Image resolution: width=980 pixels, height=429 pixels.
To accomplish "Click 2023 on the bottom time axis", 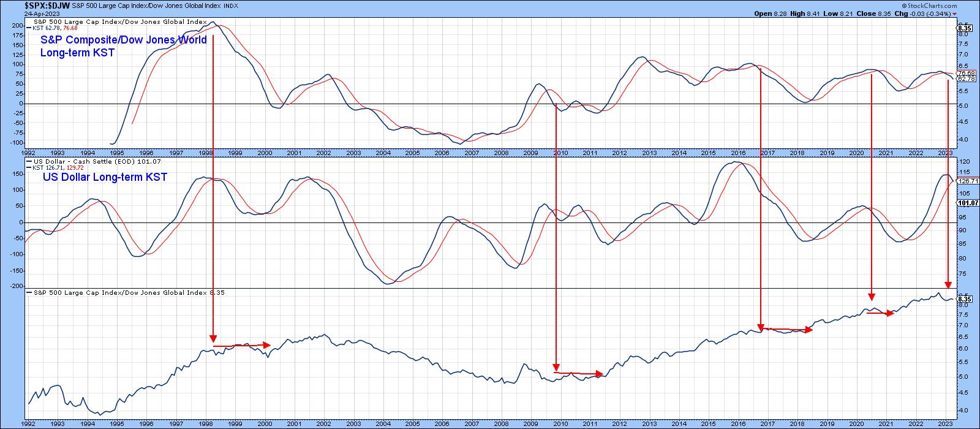I will tap(945, 423).
